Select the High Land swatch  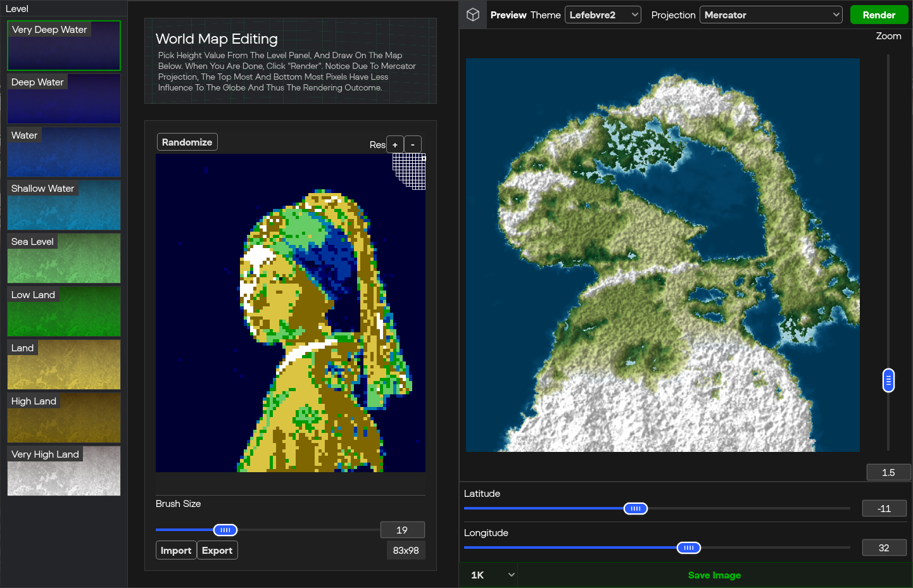64,418
